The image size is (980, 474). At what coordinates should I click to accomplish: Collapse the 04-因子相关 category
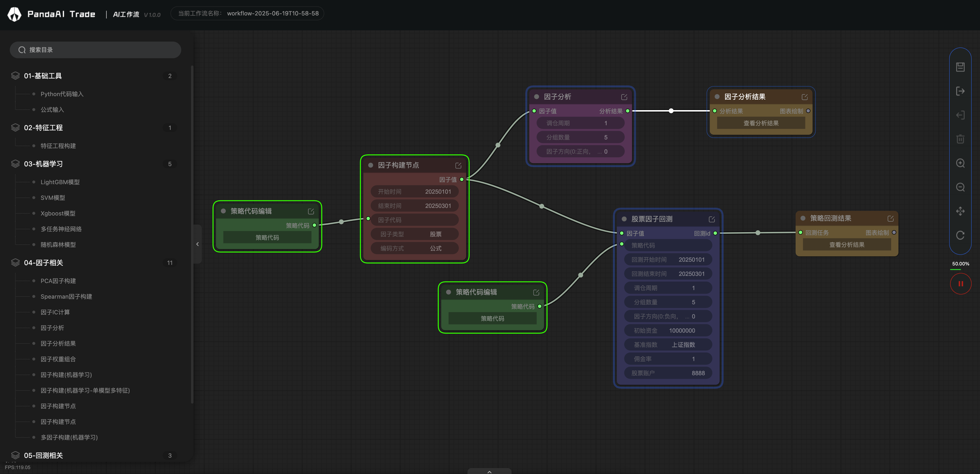point(43,263)
